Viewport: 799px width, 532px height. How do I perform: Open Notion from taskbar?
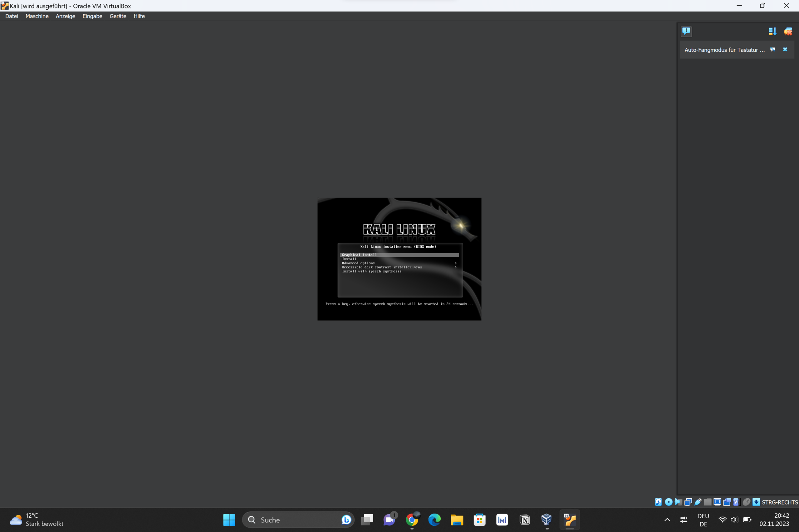(x=525, y=520)
